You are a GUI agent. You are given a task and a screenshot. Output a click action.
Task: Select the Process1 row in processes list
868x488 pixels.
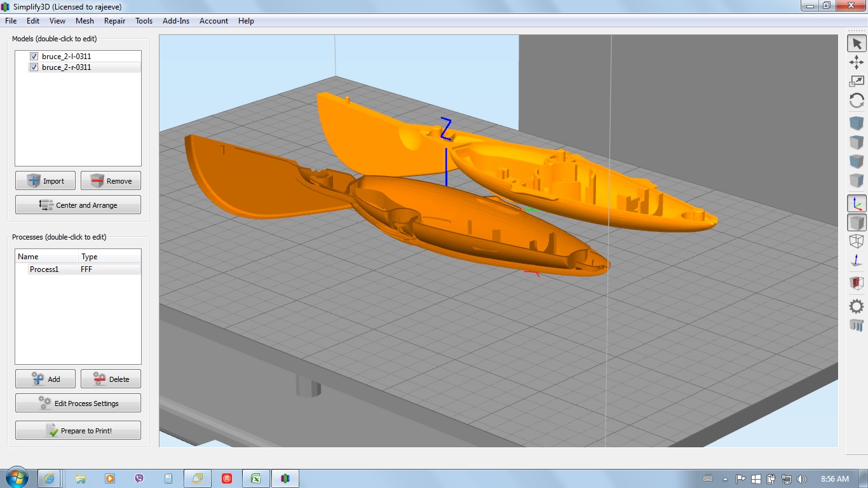point(44,269)
